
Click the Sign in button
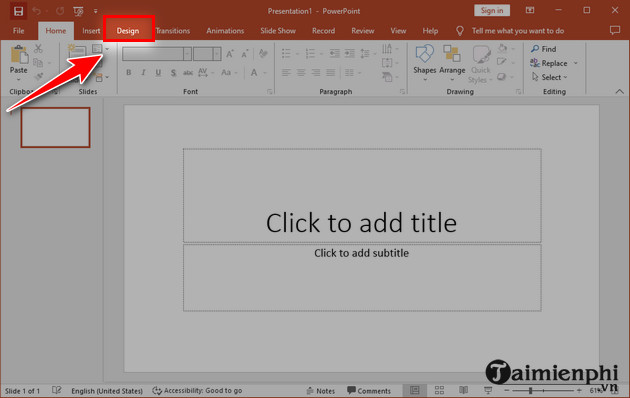click(x=492, y=11)
